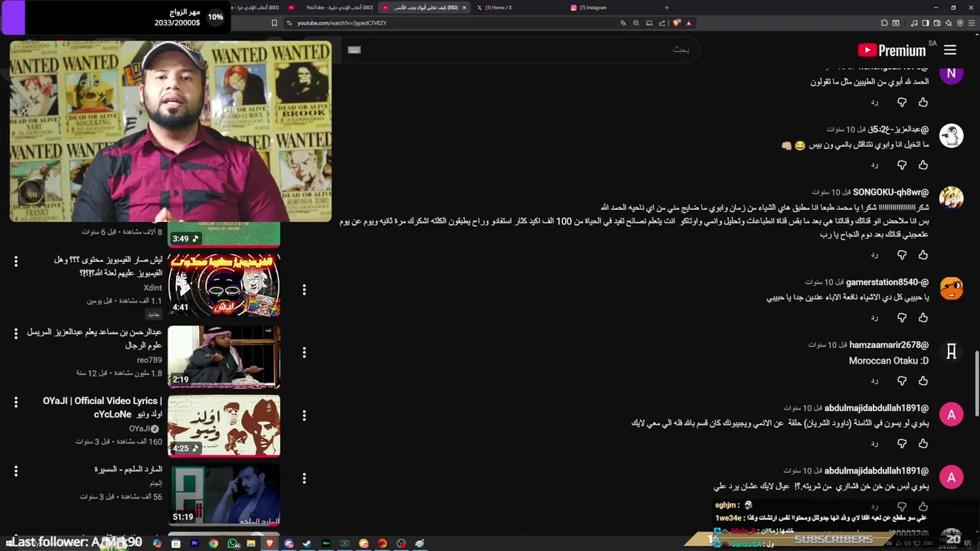
Task: Open the video thumbnail with 3:49 duration
Action: click(224, 234)
